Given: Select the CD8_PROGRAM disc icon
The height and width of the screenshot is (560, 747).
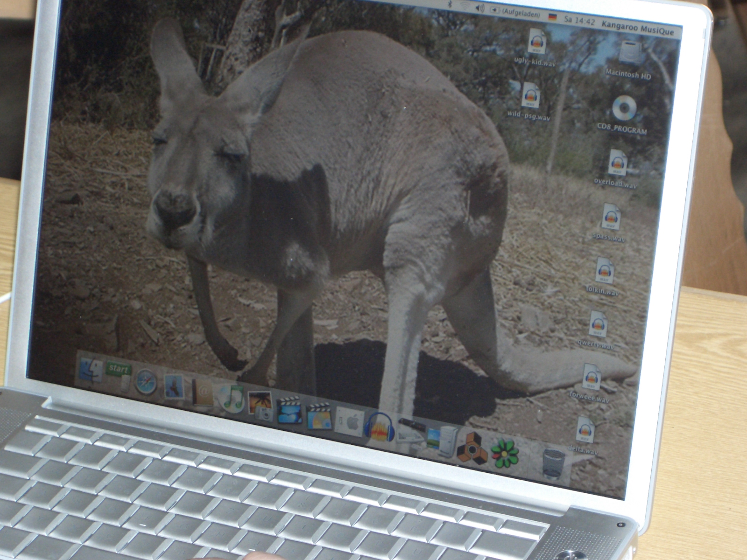Looking at the screenshot, I should [624, 109].
